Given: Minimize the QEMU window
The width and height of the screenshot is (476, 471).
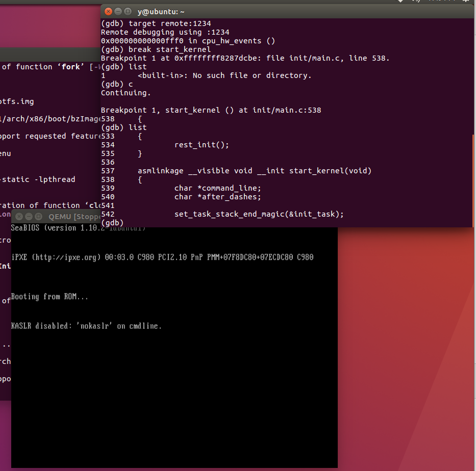Looking at the screenshot, I should (x=29, y=216).
